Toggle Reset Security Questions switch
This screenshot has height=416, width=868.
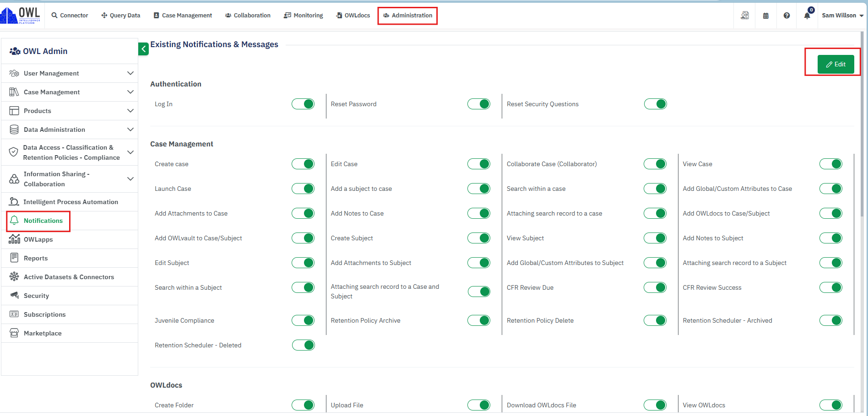(655, 104)
